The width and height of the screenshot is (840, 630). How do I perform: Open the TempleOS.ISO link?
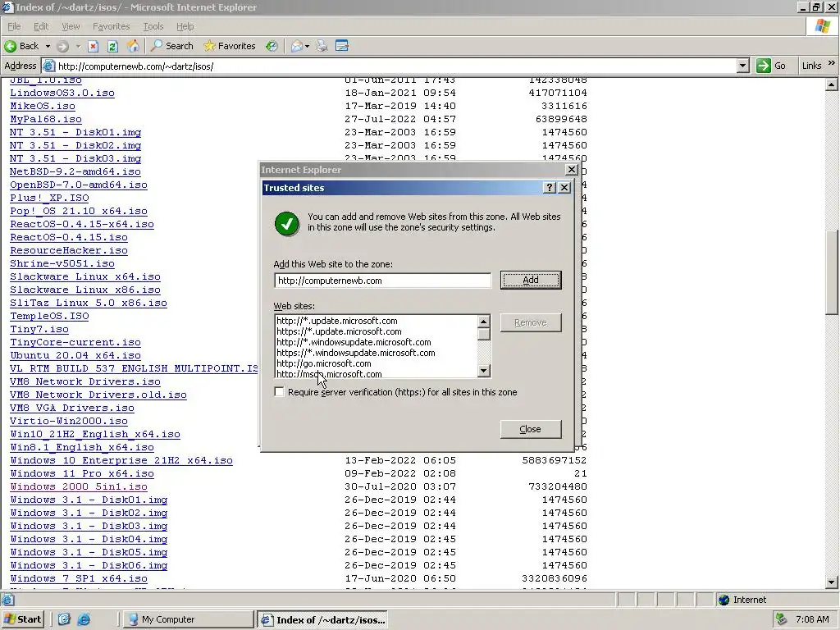pos(49,316)
